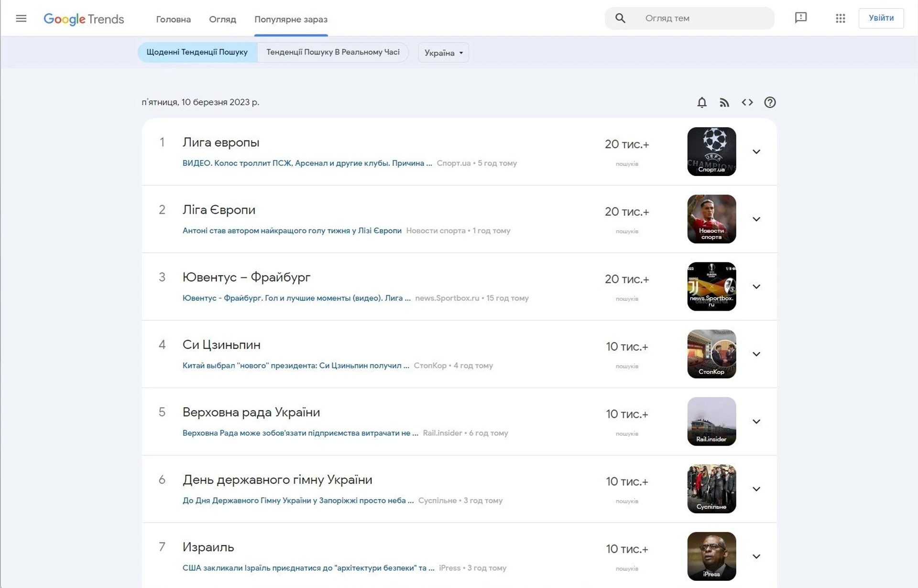Screen dimensions: 918x588
Task: Open the Спорт.ua thumbnail image
Action: tap(711, 152)
